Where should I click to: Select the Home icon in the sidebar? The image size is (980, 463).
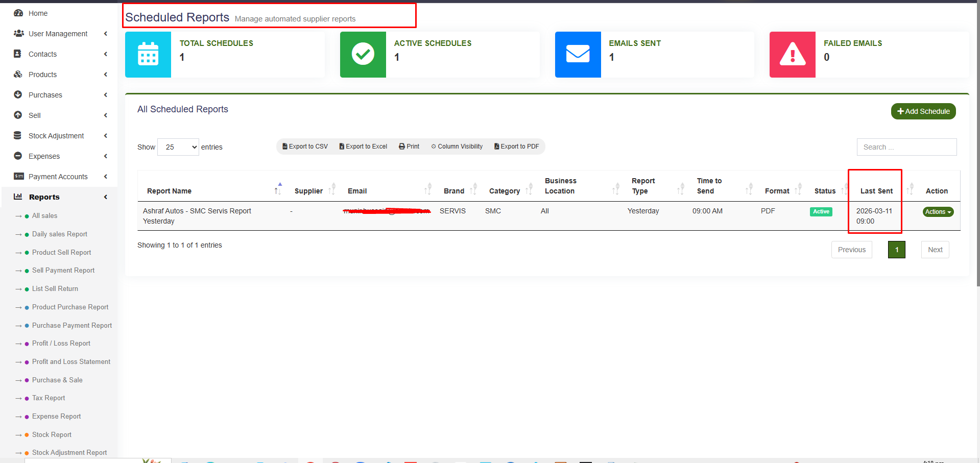coord(17,13)
